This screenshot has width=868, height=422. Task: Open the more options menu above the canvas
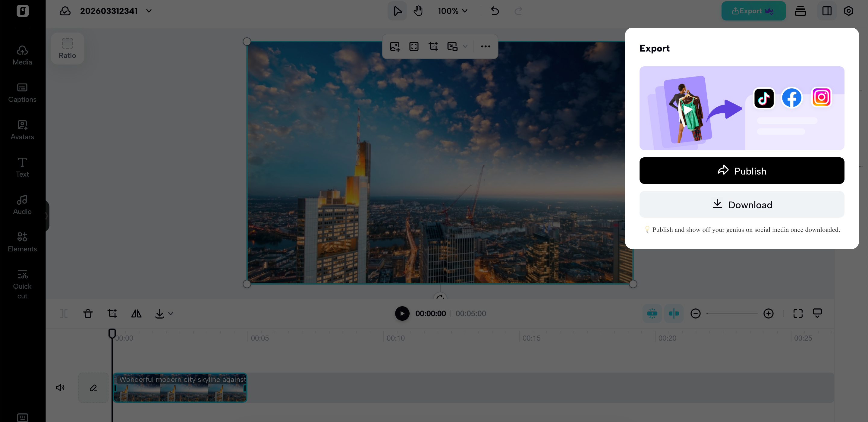[x=485, y=46]
